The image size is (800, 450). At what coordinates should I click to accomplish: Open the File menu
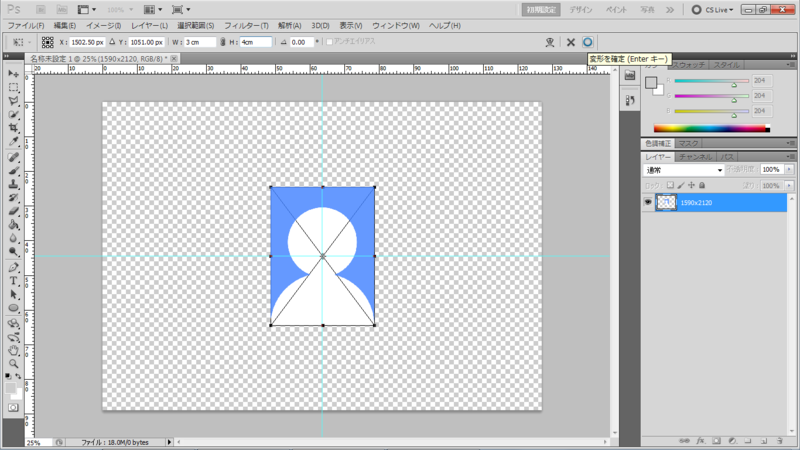[x=26, y=26]
